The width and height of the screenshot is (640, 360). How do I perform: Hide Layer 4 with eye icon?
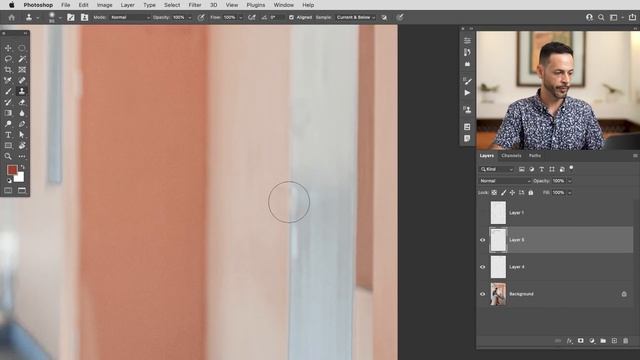(x=482, y=267)
